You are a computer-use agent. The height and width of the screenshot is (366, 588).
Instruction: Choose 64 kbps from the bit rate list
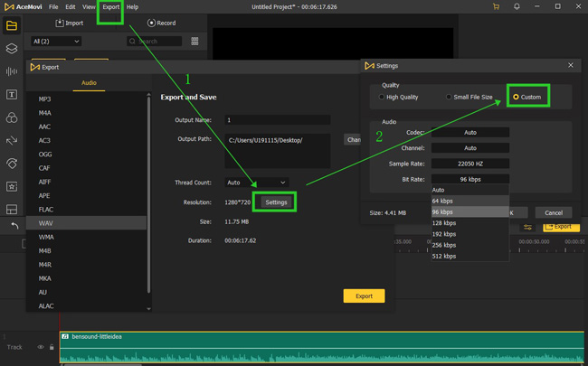click(470, 201)
